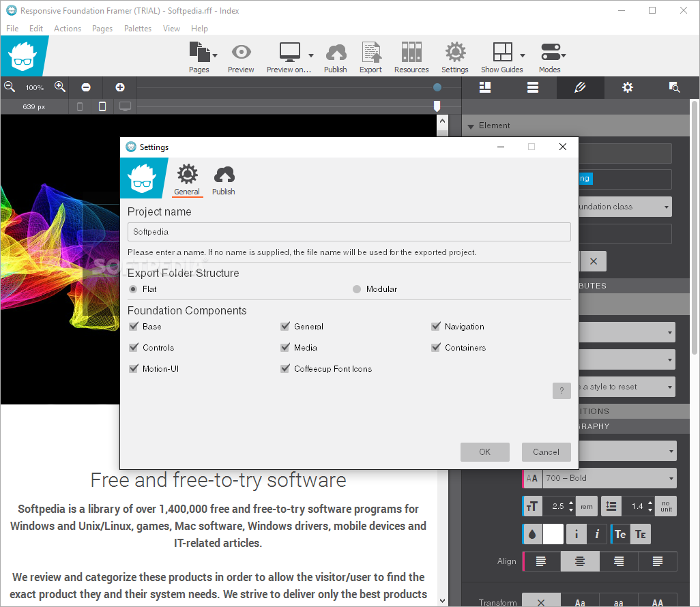
Task: Open the File menu
Action: 12,29
